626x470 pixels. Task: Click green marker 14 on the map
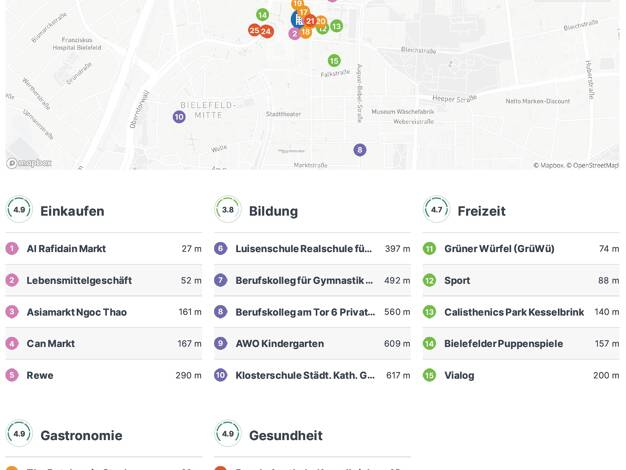pyautogui.click(x=262, y=15)
